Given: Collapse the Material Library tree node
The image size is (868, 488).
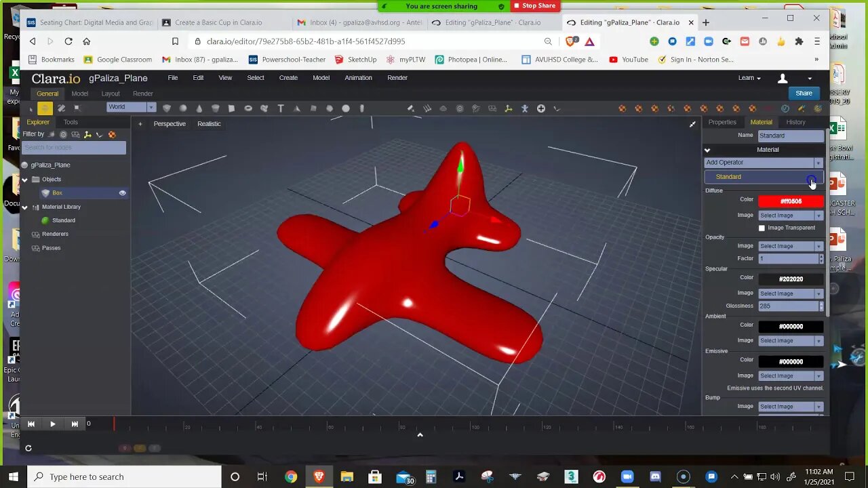Looking at the screenshot, I should 25,207.
